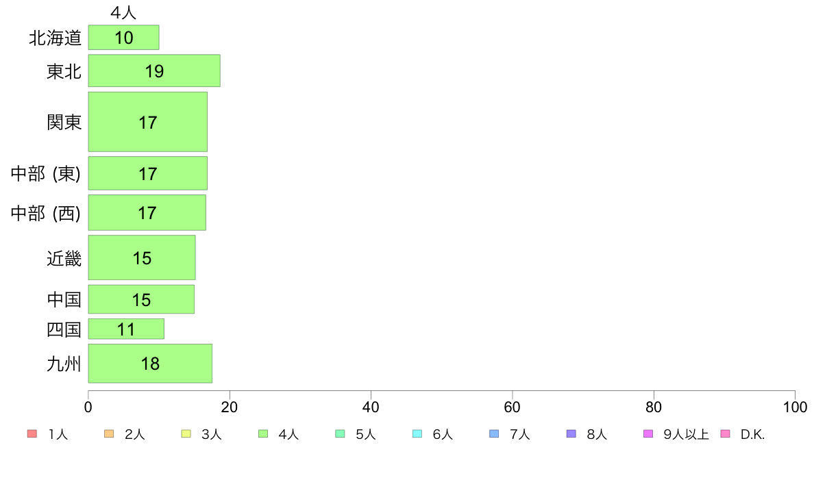
Task: Click the 5人 legend swatch
Action: 340,434
